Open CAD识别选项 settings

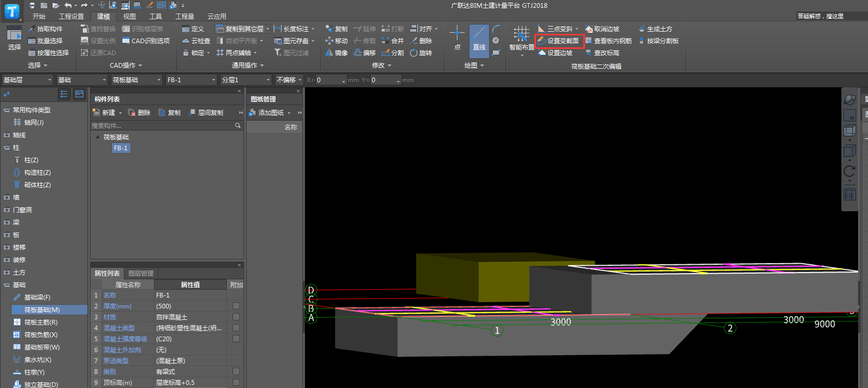pyautogui.click(x=146, y=41)
